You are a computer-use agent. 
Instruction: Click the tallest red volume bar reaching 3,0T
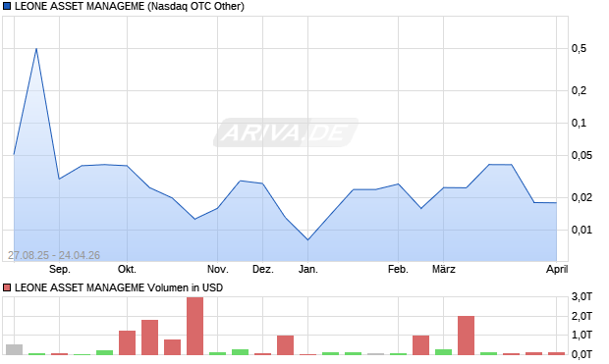[x=194, y=326]
